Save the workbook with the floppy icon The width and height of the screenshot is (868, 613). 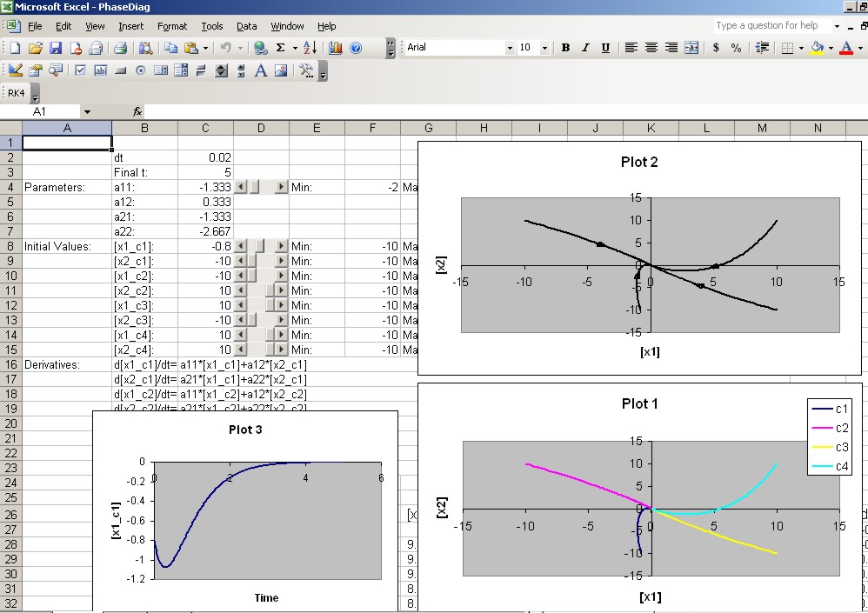coord(56,48)
